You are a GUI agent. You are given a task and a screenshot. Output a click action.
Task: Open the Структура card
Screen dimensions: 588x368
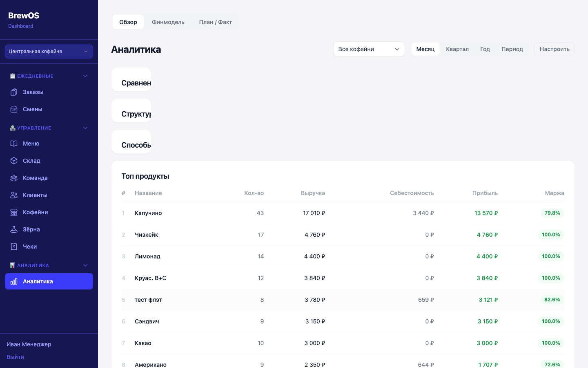point(131,111)
